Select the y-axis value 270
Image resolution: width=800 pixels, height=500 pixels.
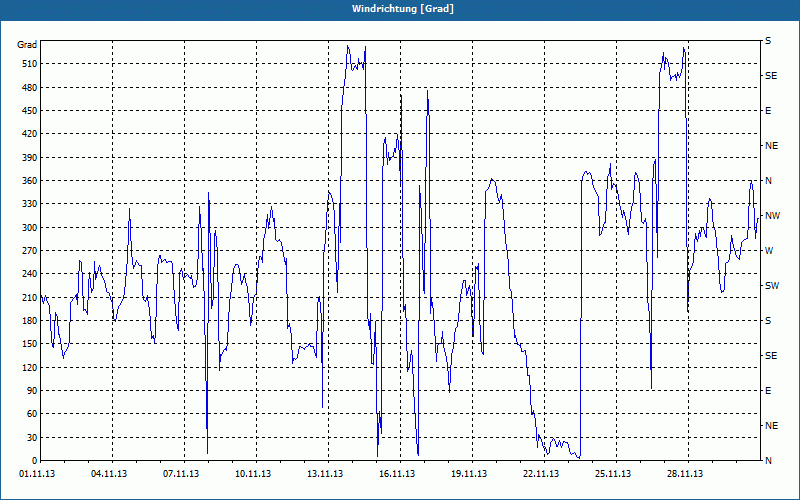tap(29, 251)
